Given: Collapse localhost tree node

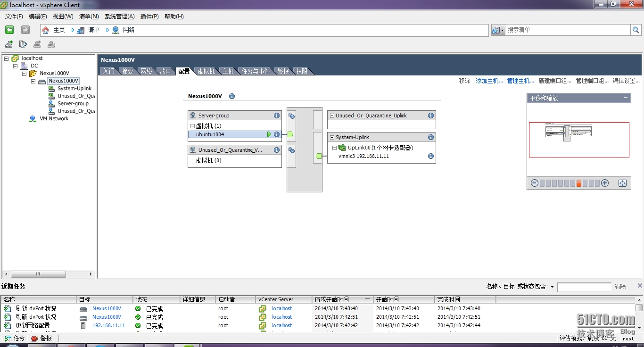Looking at the screenshot, I should point(6,58).
